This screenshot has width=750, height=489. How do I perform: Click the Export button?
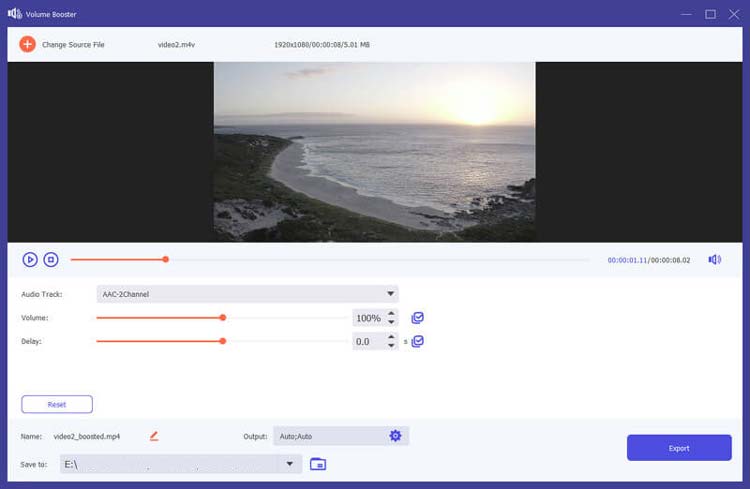coord(679,448)
